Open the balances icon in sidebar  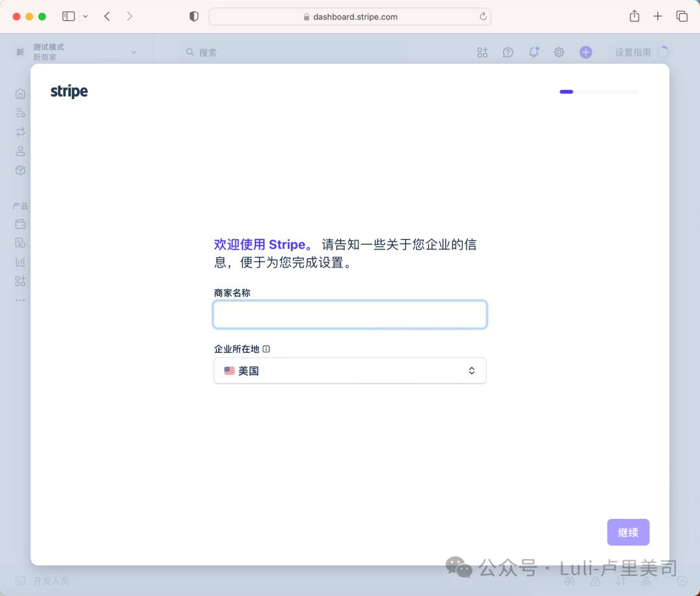click(x=20, y=113)
